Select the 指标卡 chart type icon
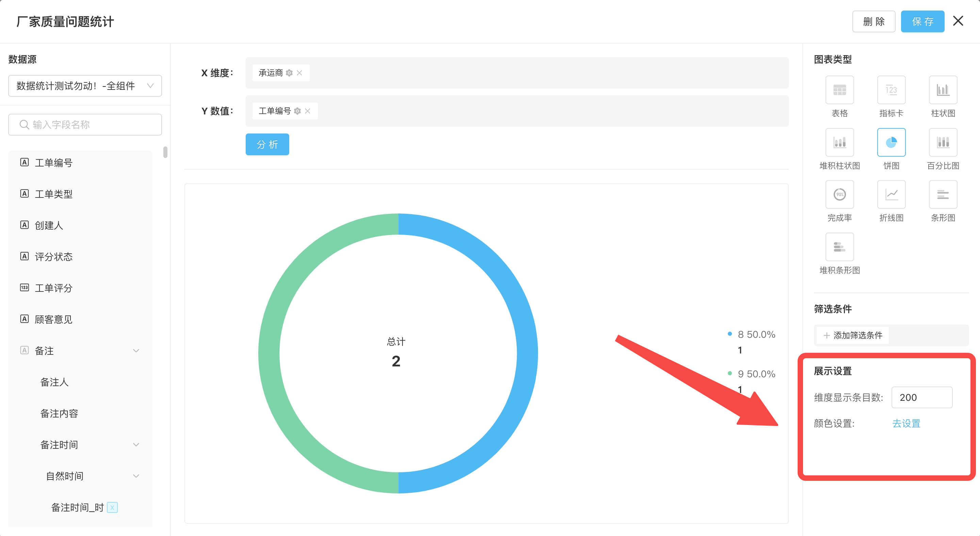980x536 pixels. [x=891, y=90]
